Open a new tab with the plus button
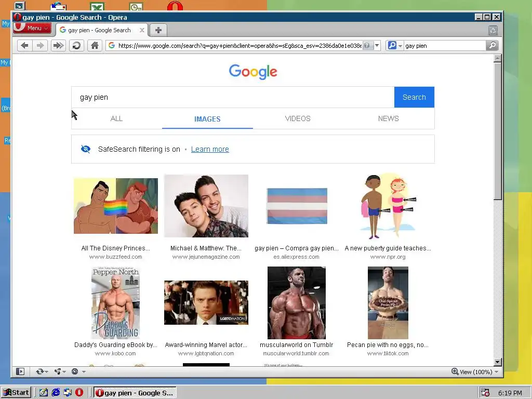This screenshot has width=532, height=399. 158,30
